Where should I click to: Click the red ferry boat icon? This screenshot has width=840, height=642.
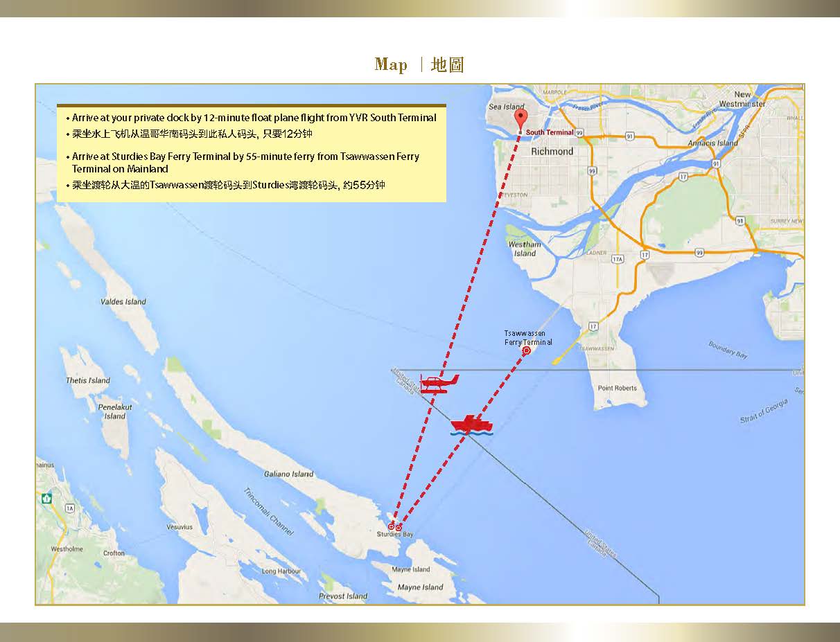[x=471, y=425]
